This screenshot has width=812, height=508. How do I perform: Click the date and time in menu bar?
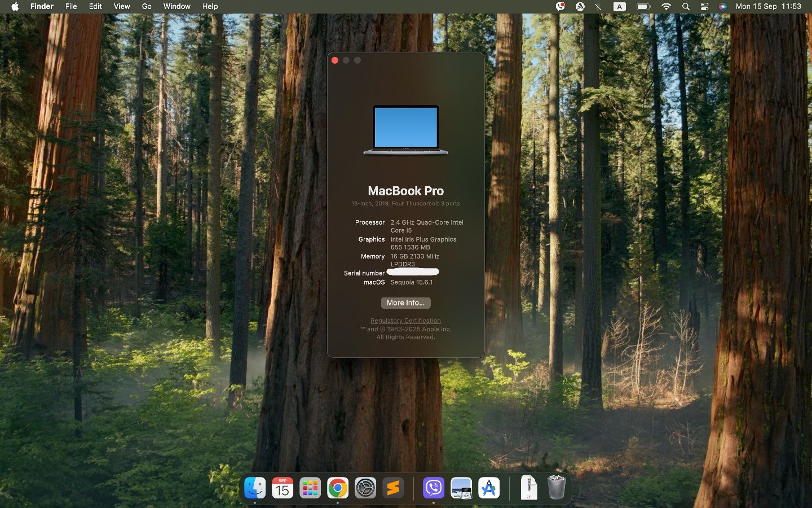pos(768,6)
